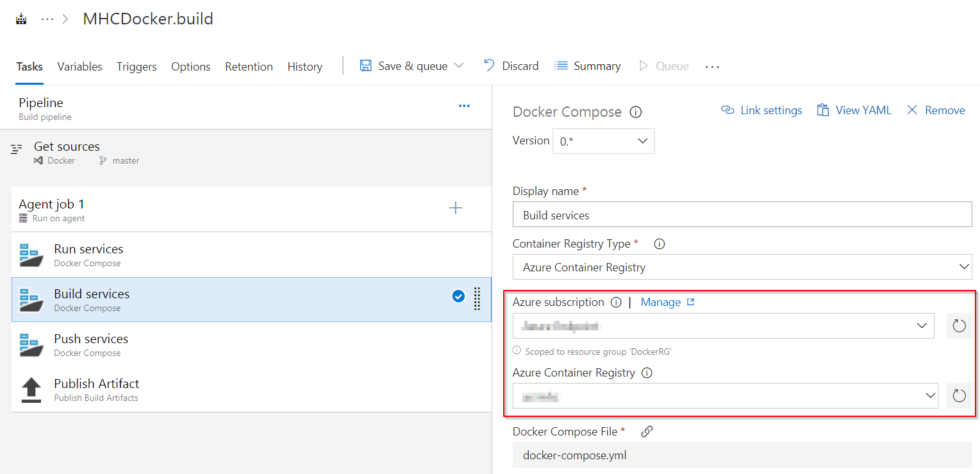Click the Queue button
The width and height of the screenshot is (980, 474).
pos(664,65)
